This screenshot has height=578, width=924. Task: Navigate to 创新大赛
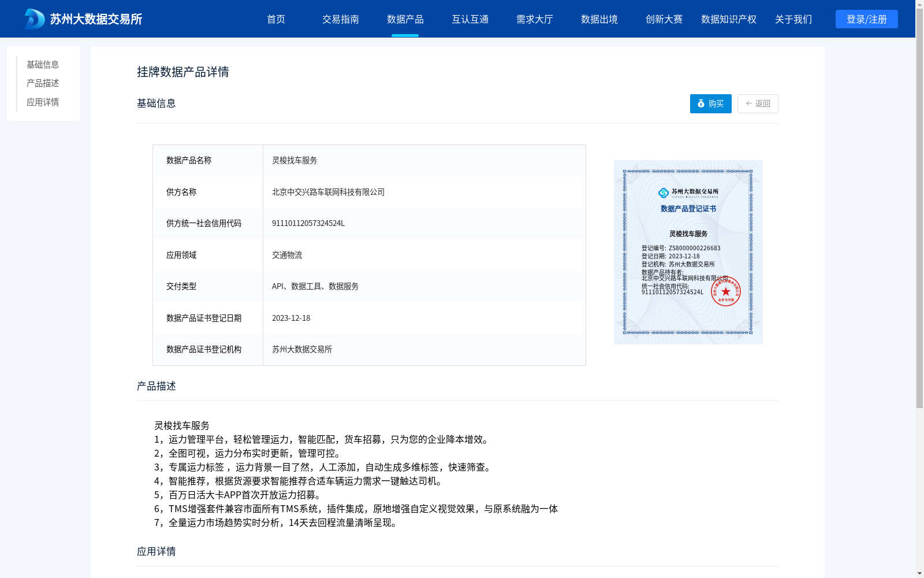664,19
